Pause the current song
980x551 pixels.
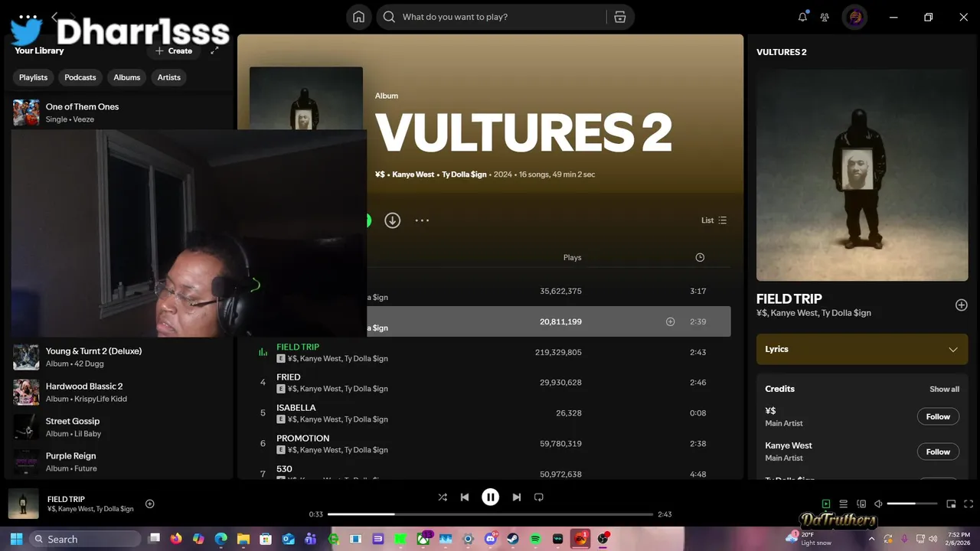[491, 497]
